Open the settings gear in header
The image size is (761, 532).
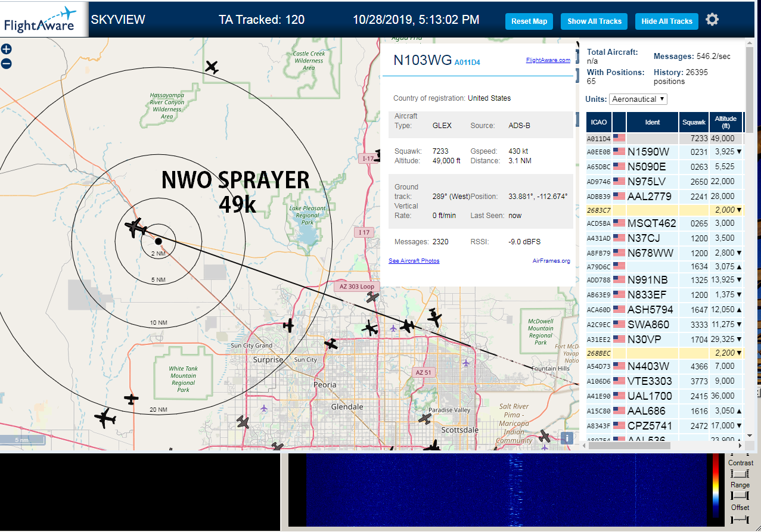712,20
